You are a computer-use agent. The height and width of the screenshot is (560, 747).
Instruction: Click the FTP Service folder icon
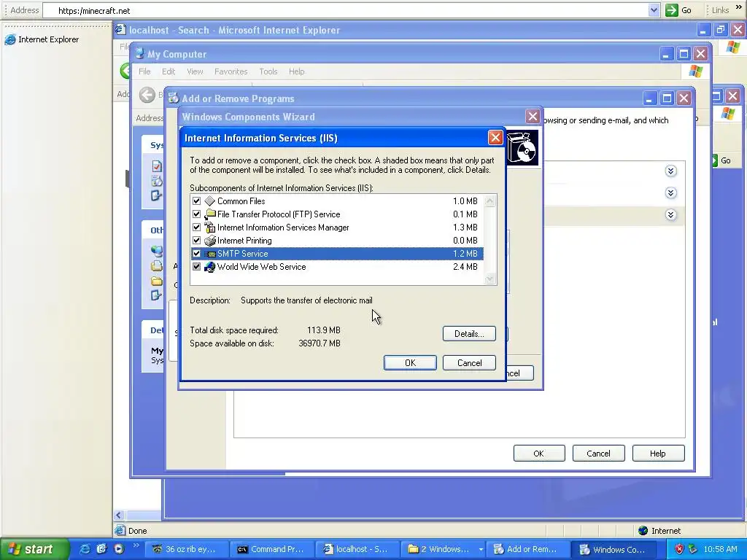pos(209,214)
